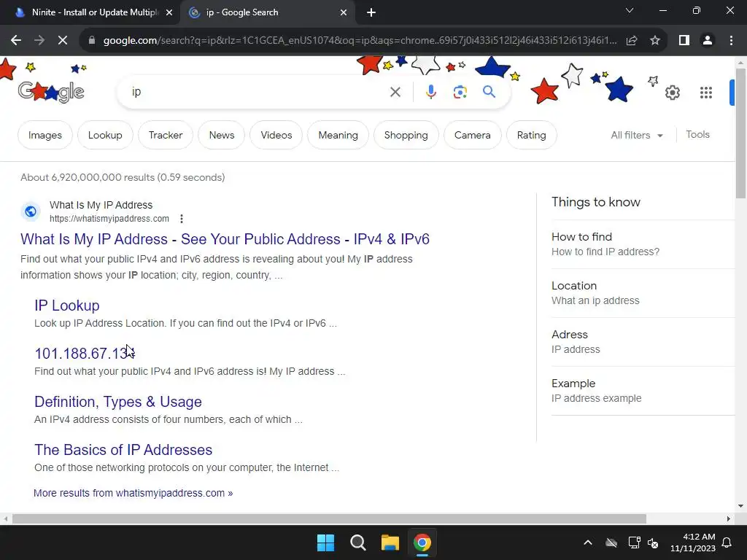This screenshot has height=560, width=747.
Task: Open the Chrome profile icon
Action: 708,41
